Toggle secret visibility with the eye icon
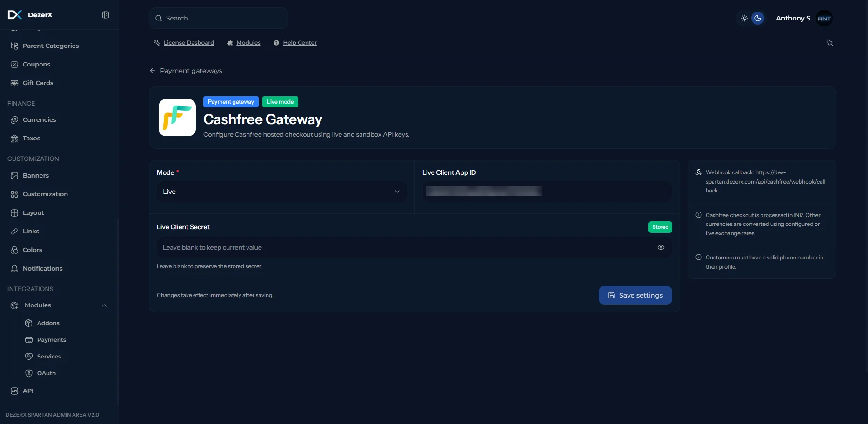Viewport: 868px width, 424px height. [x=661, y=247]
